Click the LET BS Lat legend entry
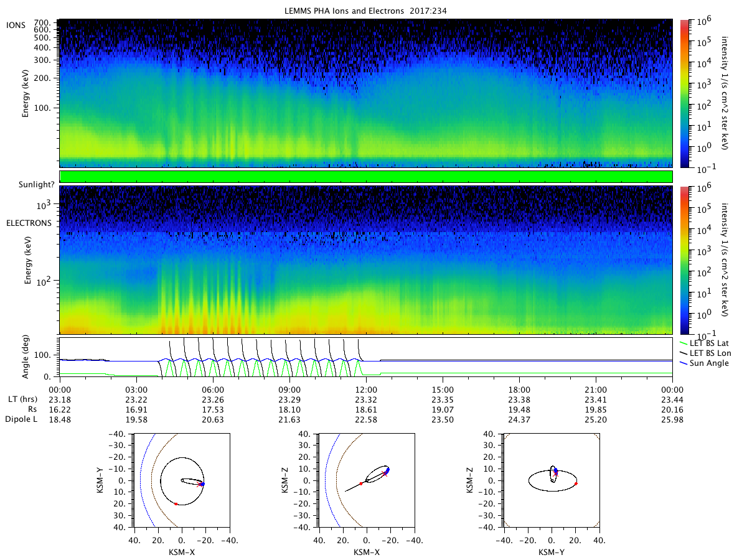Image resolution: width=747 pixels, height=560 pixels. point(705,343)
